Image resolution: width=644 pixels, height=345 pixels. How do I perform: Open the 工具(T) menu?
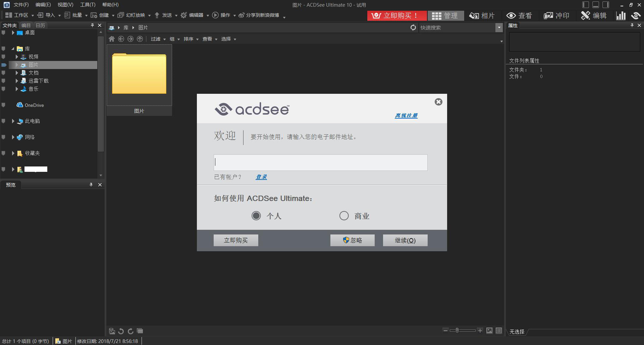click(x=88, y=5)
